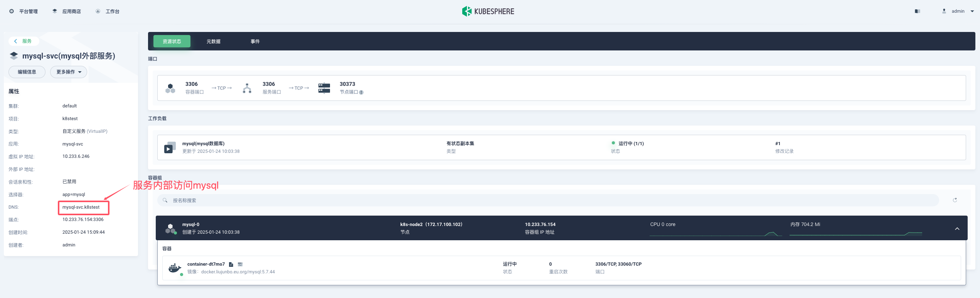Viewport: 980px width, 298px height.
Task: Click the docker whale container icon
Action: tap(175, 268)
